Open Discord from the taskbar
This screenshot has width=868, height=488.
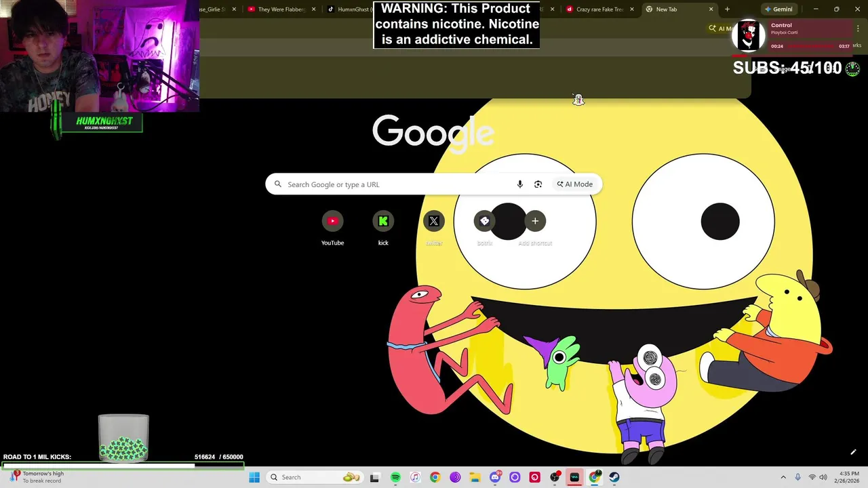(495, 477)
